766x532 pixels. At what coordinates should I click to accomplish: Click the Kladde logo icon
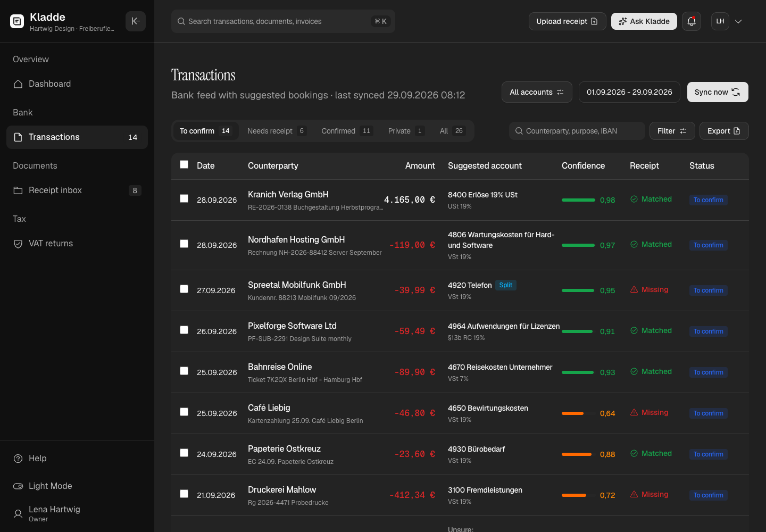(x=17, y=21)
